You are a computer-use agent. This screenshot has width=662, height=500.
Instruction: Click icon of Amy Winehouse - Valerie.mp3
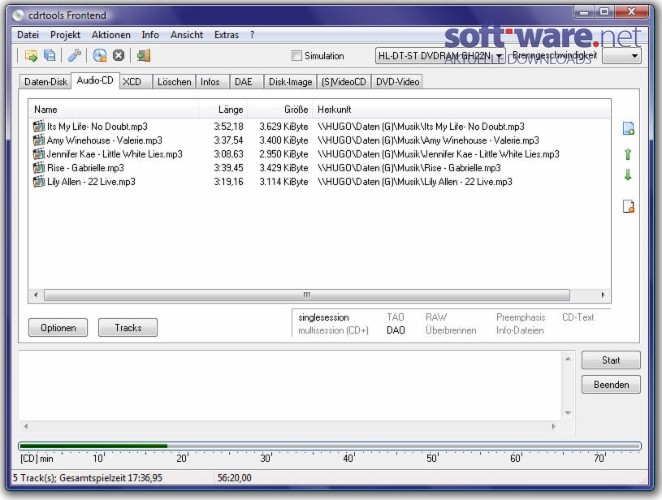point(39,140)
